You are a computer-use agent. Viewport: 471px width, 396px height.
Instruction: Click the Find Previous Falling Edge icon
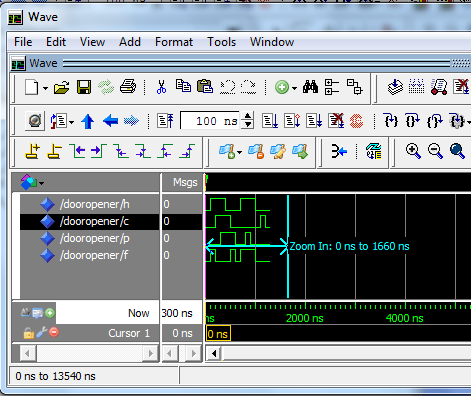pyautogui.click(x=121, y=151)
